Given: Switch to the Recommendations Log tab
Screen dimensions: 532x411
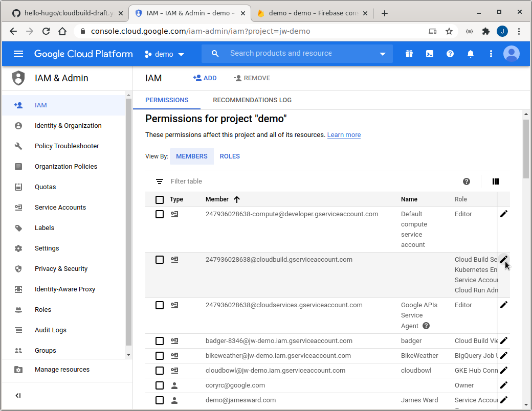Looking at the screenshot, I should [252, 100].
